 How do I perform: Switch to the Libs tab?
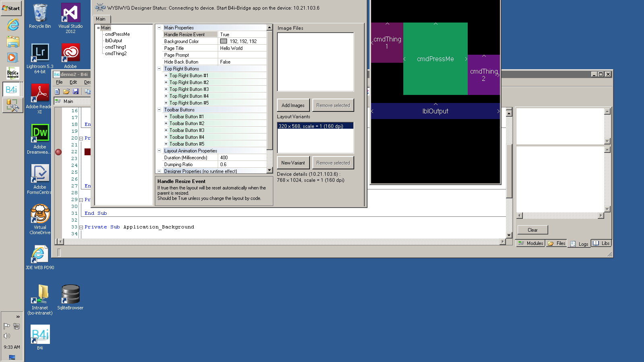click(601, 243)
